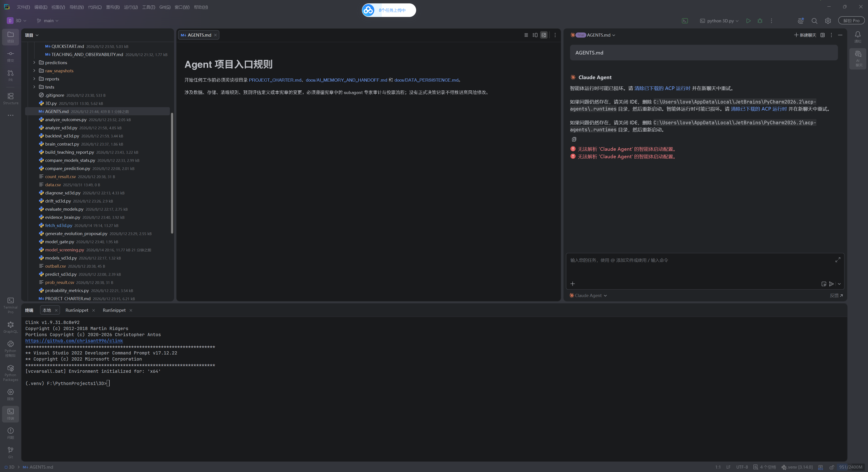Open Notifications bell icon
This screenshot has width=868, height=472.
pyautogui.click(x=858, y=37)
